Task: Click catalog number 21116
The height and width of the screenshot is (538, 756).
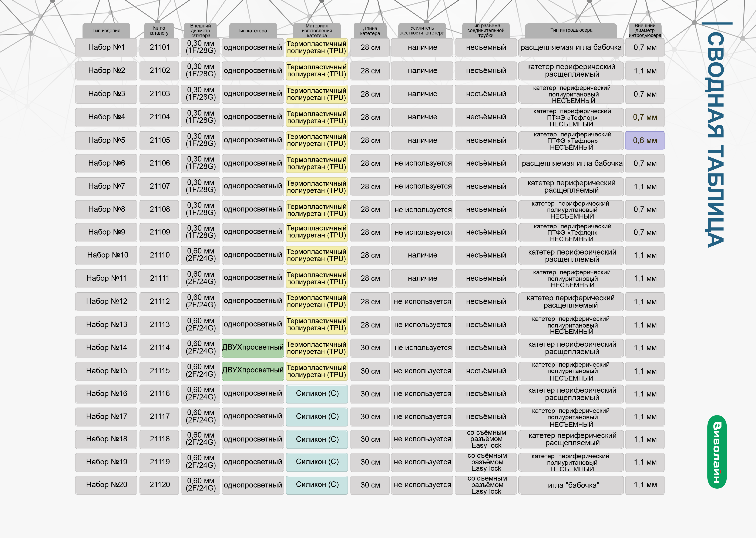Action: point(159,393)
